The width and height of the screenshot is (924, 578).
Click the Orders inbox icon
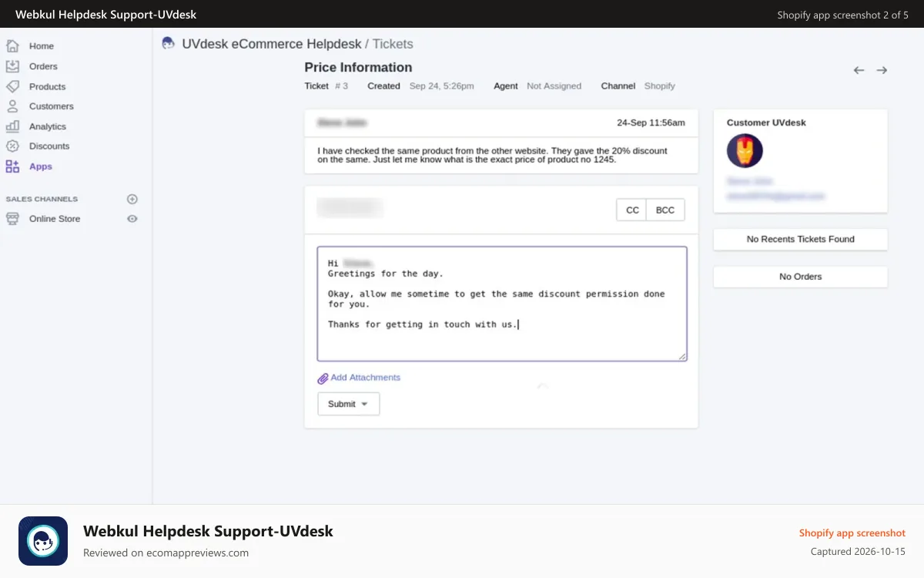(x=12, y=66)
